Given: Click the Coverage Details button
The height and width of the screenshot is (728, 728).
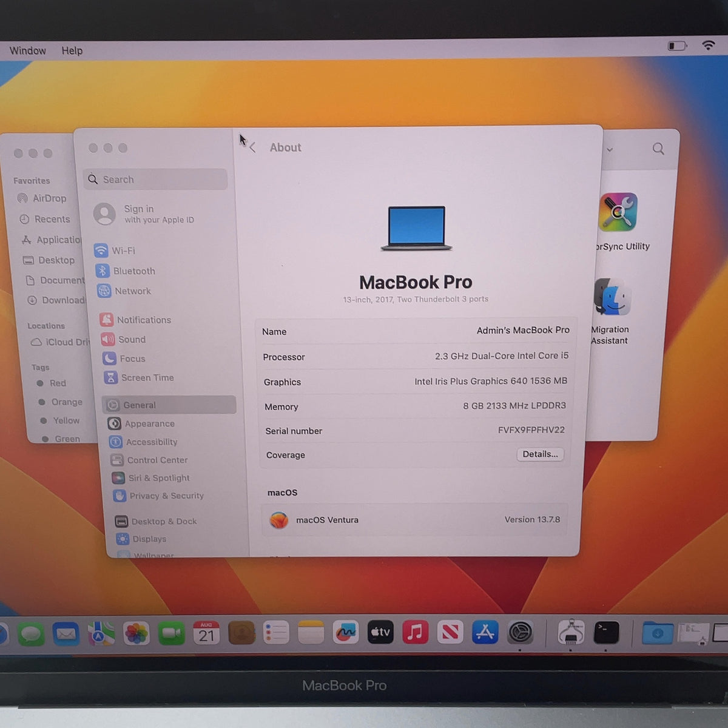Looking at the screenshot, I should coord(540,454).
